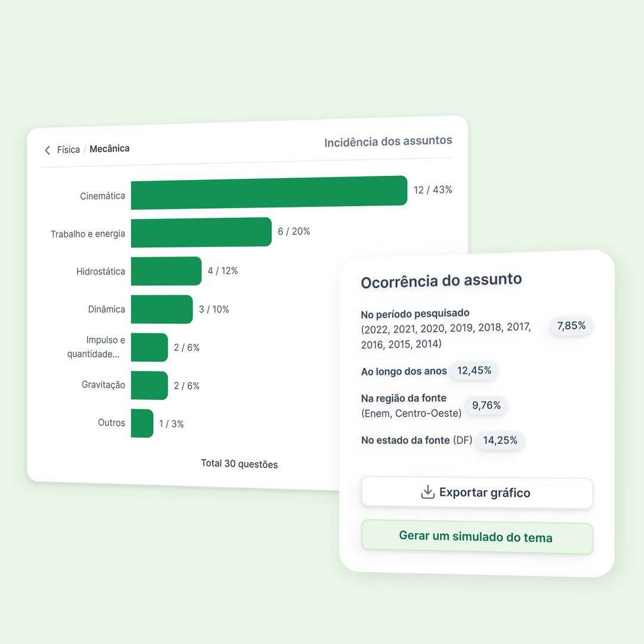Click the Incidência dos assuntos heading
Viewport: 644px width, 644px height.
point(388,142)
